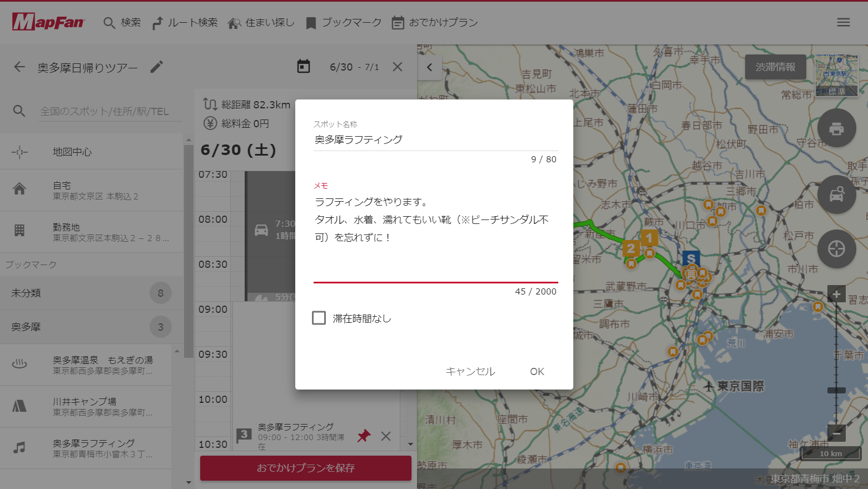Zoom in with the plus button
The width and height of the screenshot is (868, 489).
tap(836, 294)
